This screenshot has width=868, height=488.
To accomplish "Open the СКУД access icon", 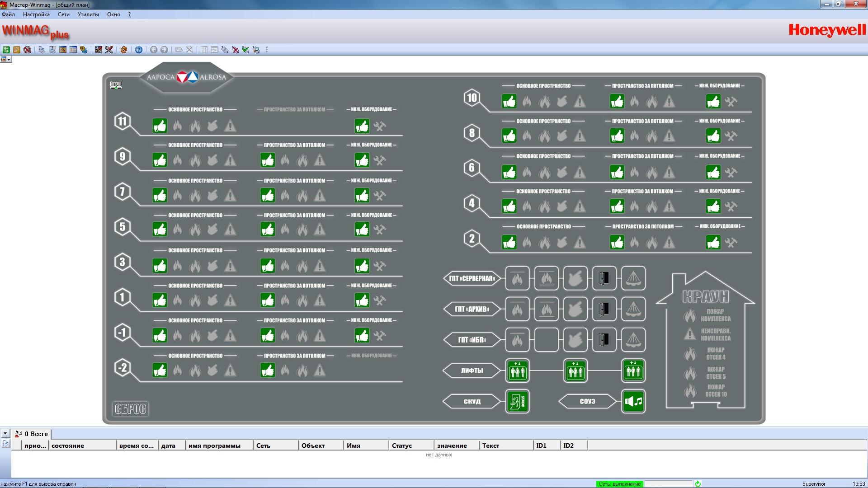I will pos(517,401).
